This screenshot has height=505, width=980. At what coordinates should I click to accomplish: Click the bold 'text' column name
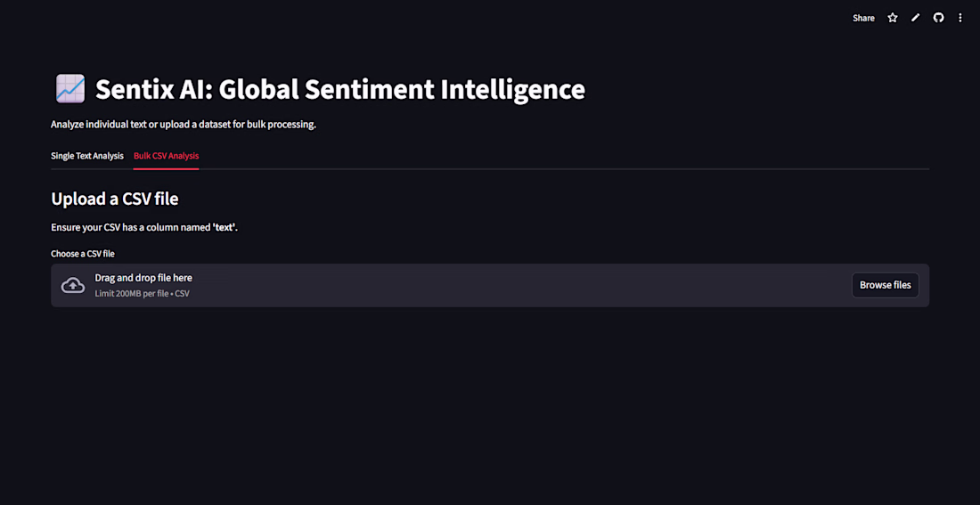(x=224, y=227)
